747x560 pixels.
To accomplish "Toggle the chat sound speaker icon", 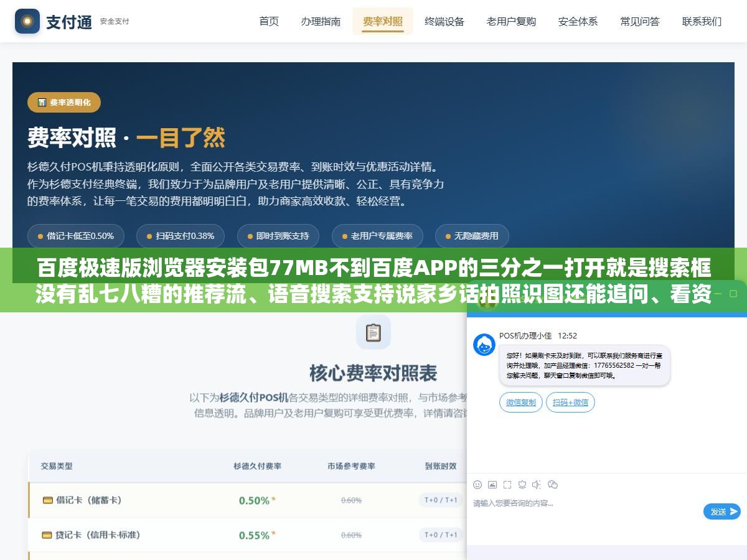I will pyautogui.click(x=537, y=484).
